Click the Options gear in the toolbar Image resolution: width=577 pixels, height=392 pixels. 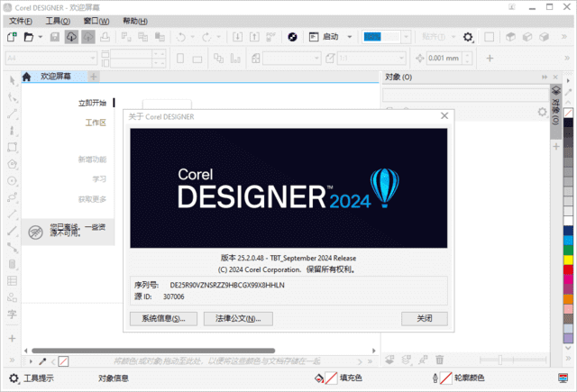click(468, 37)
